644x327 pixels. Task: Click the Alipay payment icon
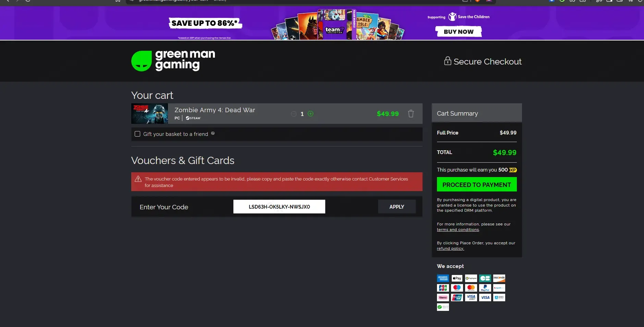pyautogui.click(x=499, y=297)
